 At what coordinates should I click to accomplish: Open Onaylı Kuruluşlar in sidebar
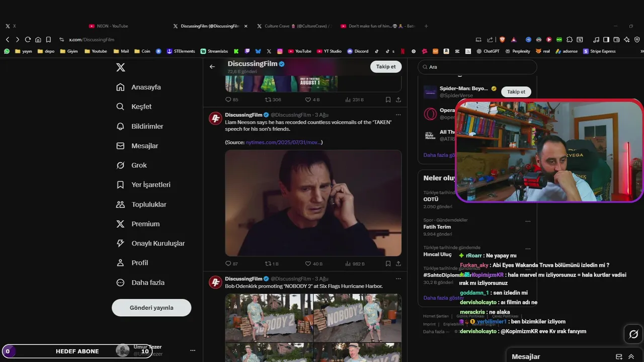[x=150, y=243]
